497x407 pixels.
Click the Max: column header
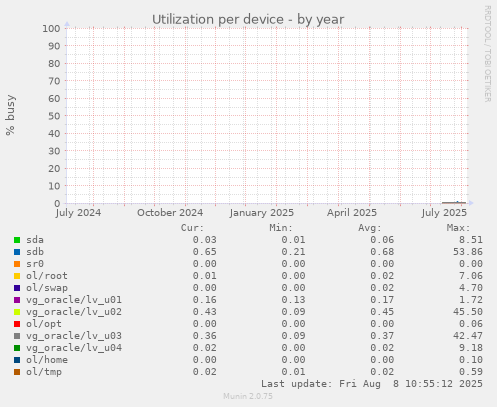point(458,228)
